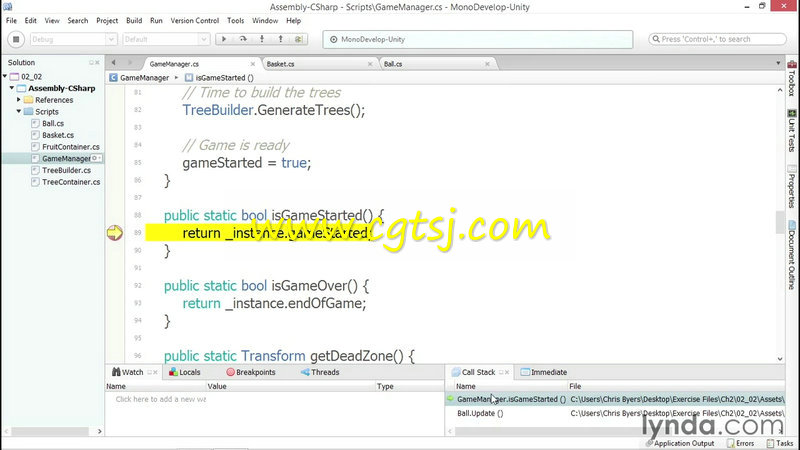Open the View menu

[x=52, y=20]
